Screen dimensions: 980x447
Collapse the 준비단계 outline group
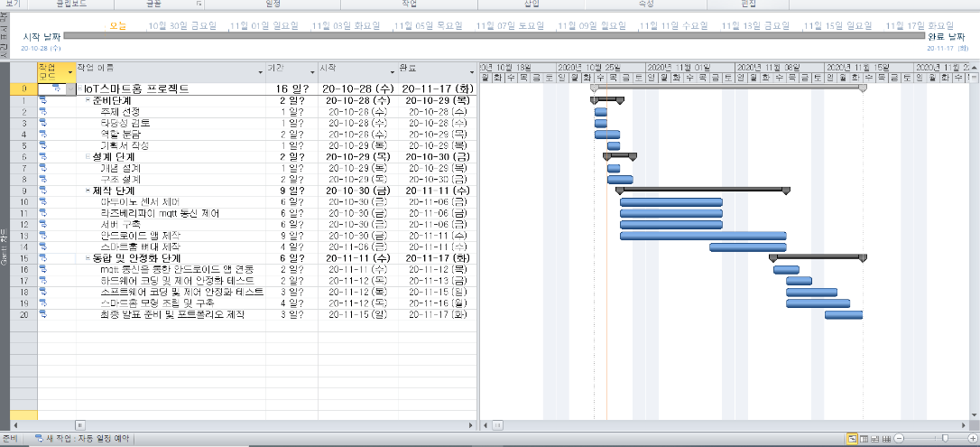coord(88,100)
